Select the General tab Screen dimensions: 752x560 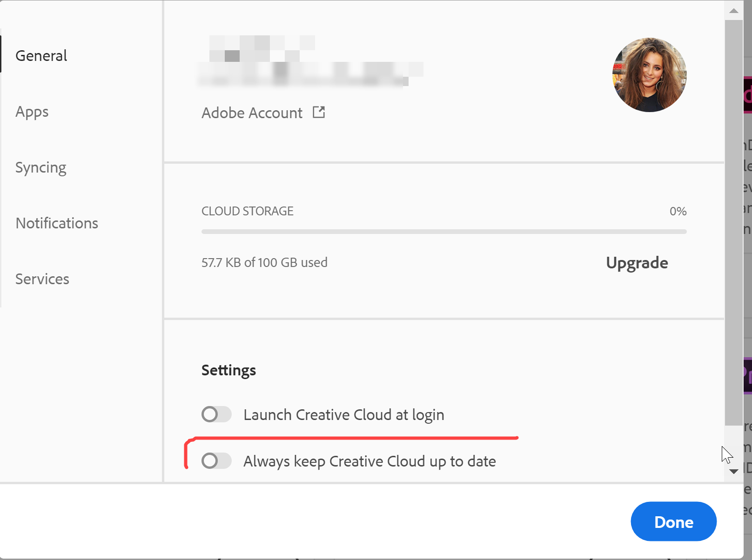tap(41, 55)
